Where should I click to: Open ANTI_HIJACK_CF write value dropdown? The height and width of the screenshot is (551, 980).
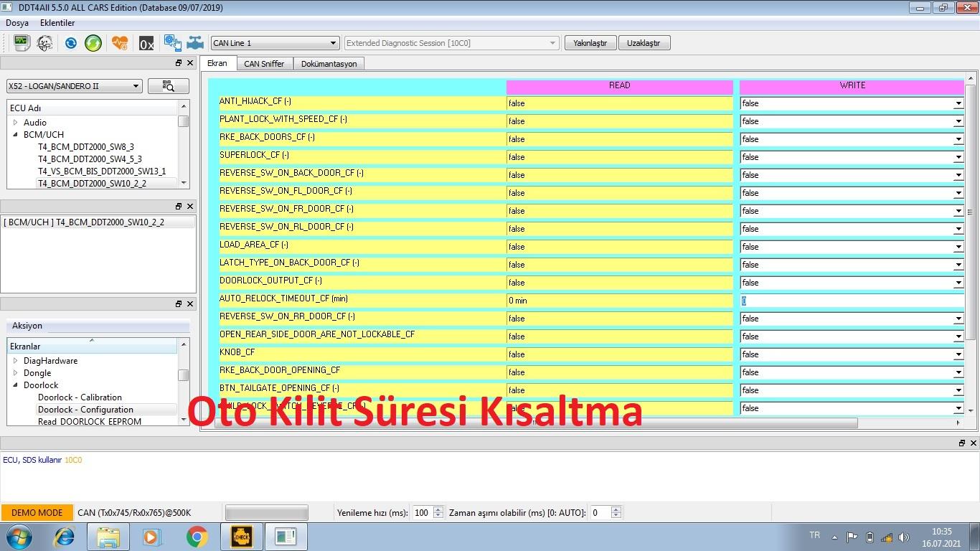957,103
